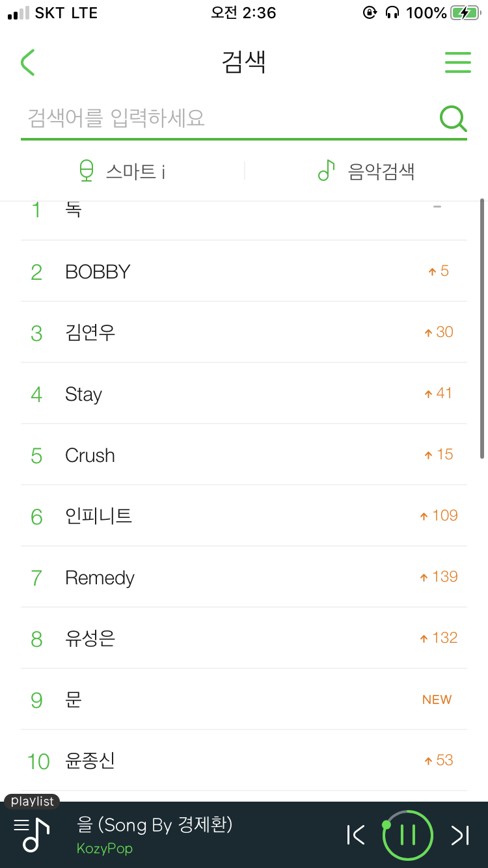Select the BOBBY trending search term
The image size is (488, 868).
coord(98,271)
